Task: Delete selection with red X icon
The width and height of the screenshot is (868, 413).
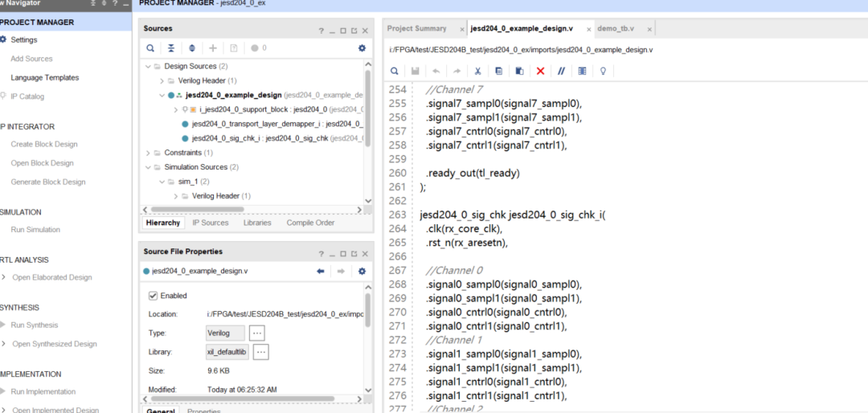Action: [540, 72]
